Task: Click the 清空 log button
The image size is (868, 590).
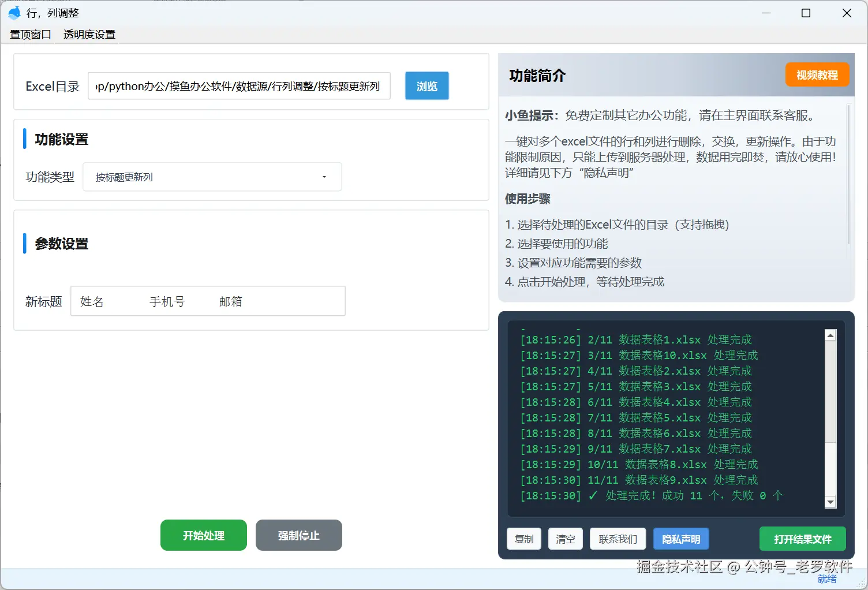Action: click(x=566, y=539)
